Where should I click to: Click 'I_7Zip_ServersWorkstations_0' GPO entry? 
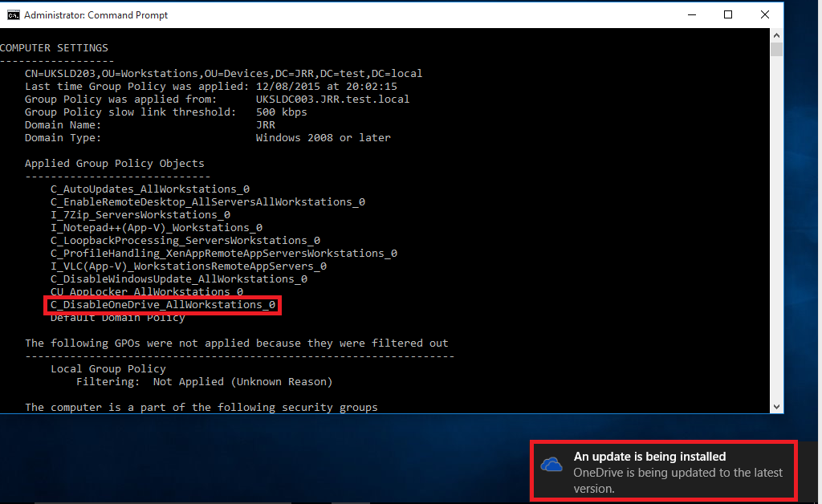140,215
